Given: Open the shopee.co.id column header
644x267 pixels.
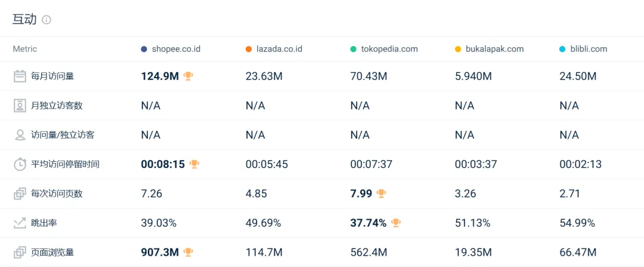Looking at the screenshot, I should (x=176, y=49).
